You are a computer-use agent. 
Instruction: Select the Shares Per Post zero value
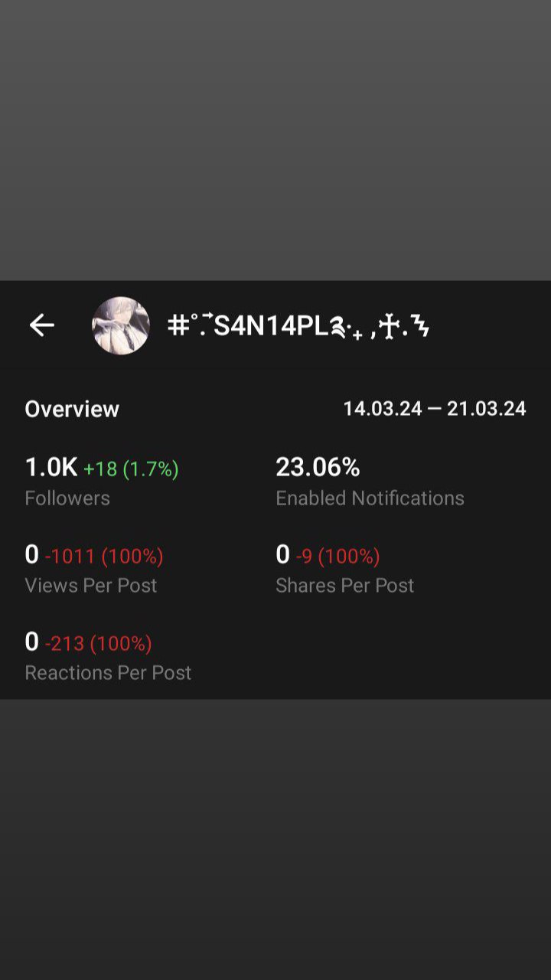pyautogui.click(x=283, y=554)
